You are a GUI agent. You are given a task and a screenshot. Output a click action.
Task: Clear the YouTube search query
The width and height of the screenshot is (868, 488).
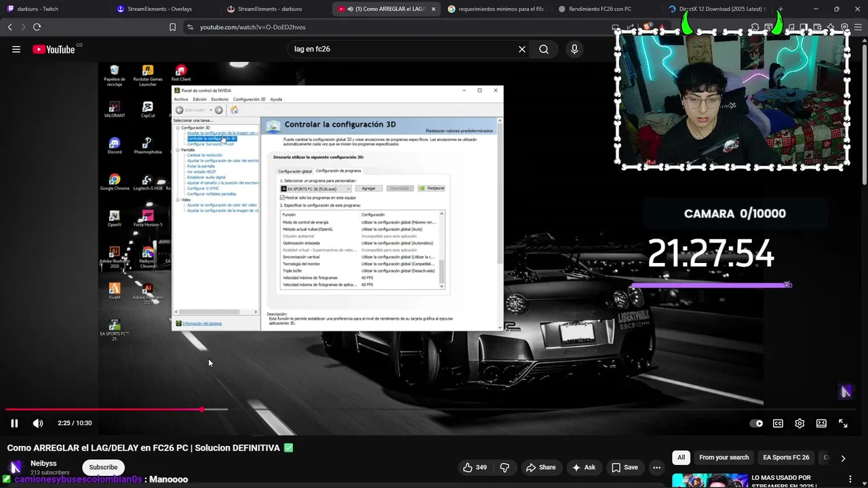pos(522,49)
